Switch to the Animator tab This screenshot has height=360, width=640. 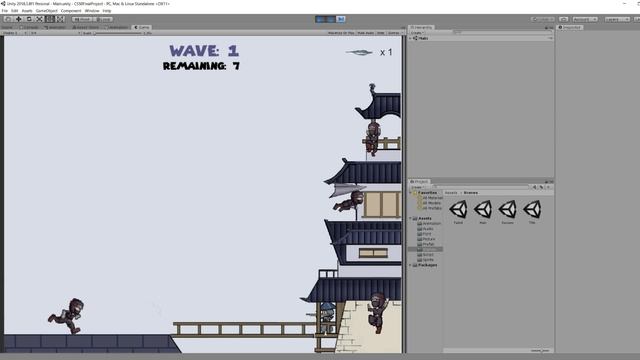[55, 27]
